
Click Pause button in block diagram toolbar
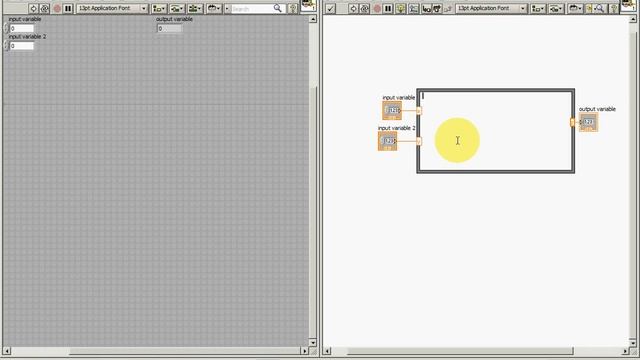(x=388, y=8)
